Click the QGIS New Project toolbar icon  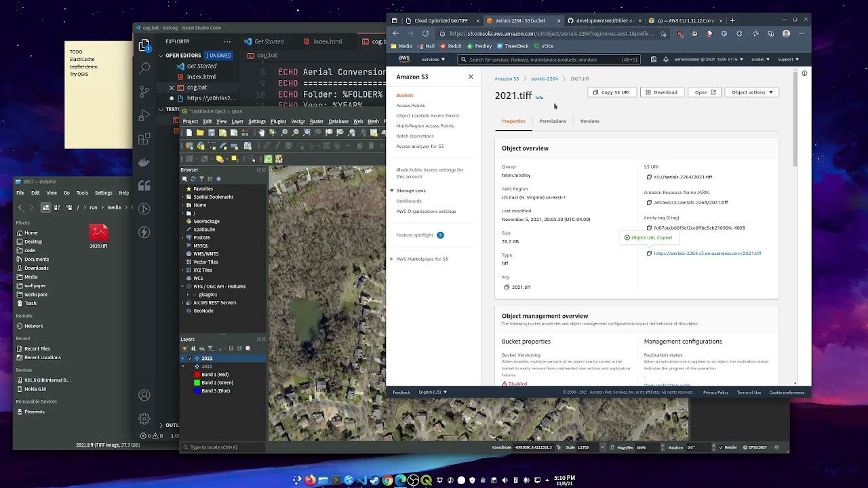coord(189,133)
